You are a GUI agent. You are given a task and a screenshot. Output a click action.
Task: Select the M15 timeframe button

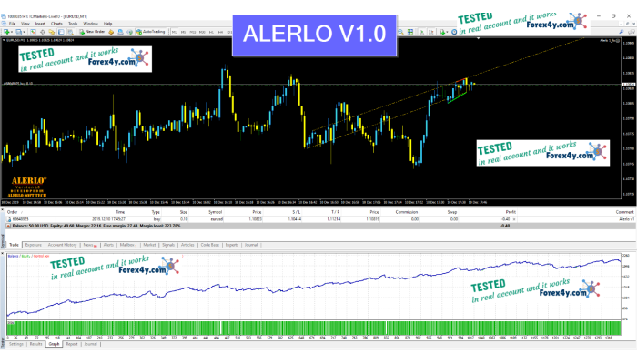pyautogui.click(x=193, y=32)
